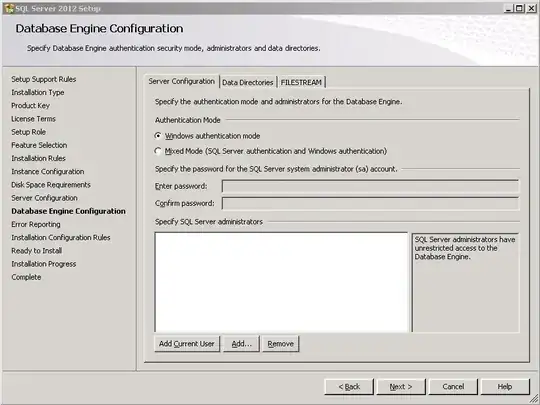Select Installation Configuration Rules step
The image size is (540, 405).
61,238
